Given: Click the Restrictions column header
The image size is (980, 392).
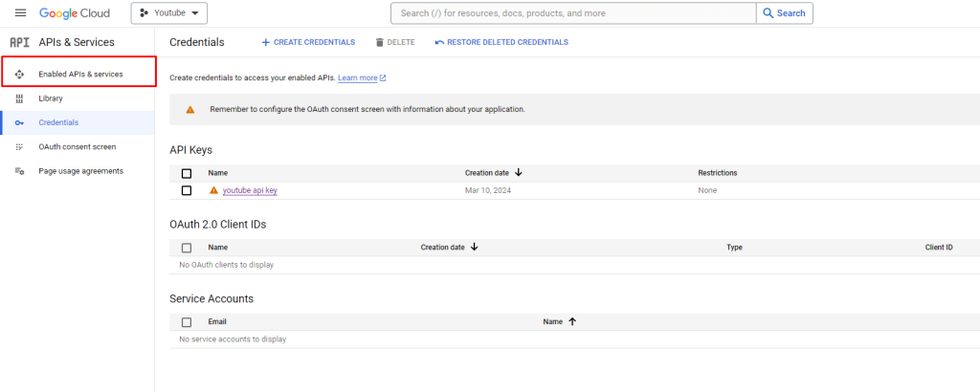Looking at the screenshot, I should tap(718, 173).
